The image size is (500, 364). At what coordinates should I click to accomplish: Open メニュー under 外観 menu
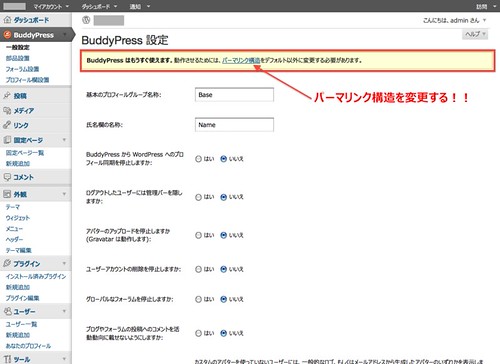14,229
